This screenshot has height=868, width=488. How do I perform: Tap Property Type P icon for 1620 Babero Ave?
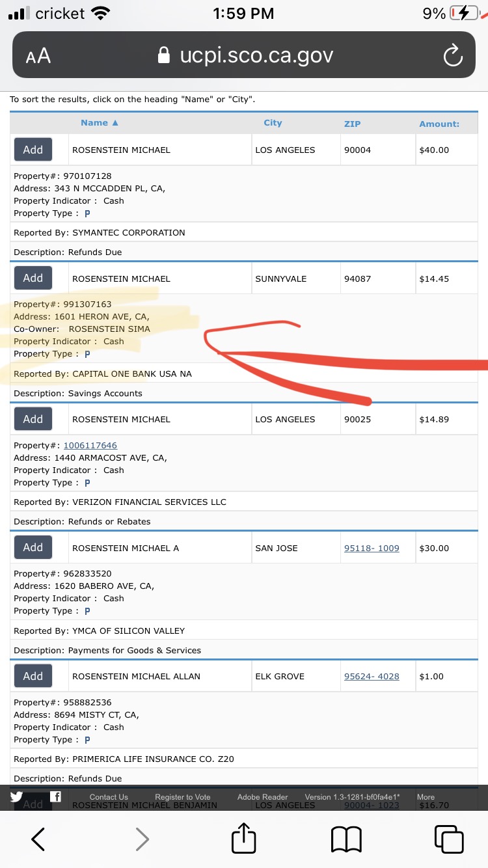point(87,611)
